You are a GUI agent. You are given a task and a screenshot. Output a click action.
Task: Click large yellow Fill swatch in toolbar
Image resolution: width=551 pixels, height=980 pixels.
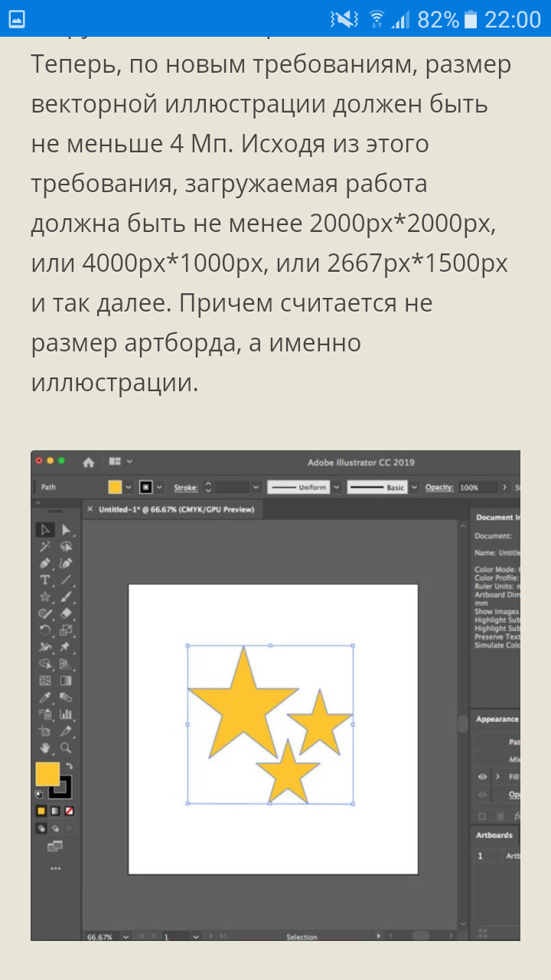(47, 773)
